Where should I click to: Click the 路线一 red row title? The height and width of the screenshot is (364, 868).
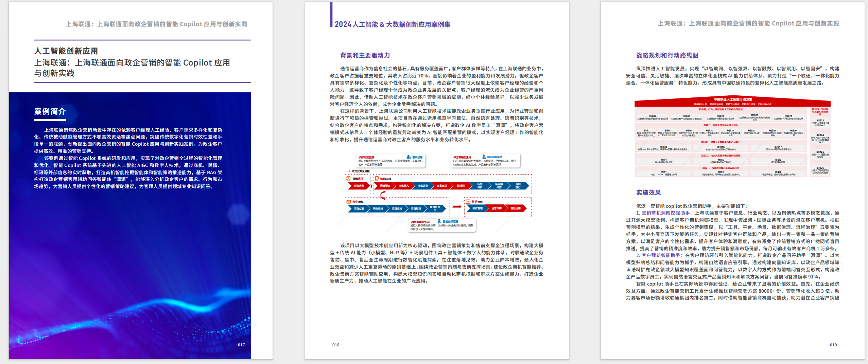(x=721, y=168)
